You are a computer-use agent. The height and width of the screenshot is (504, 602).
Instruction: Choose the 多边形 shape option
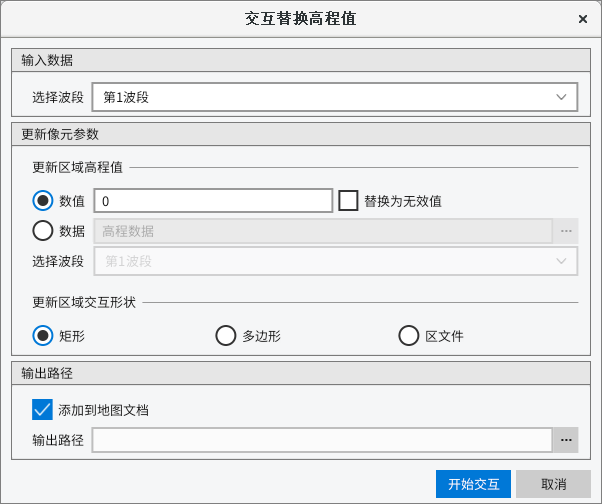pyautogui.click(x=226, y=336)
